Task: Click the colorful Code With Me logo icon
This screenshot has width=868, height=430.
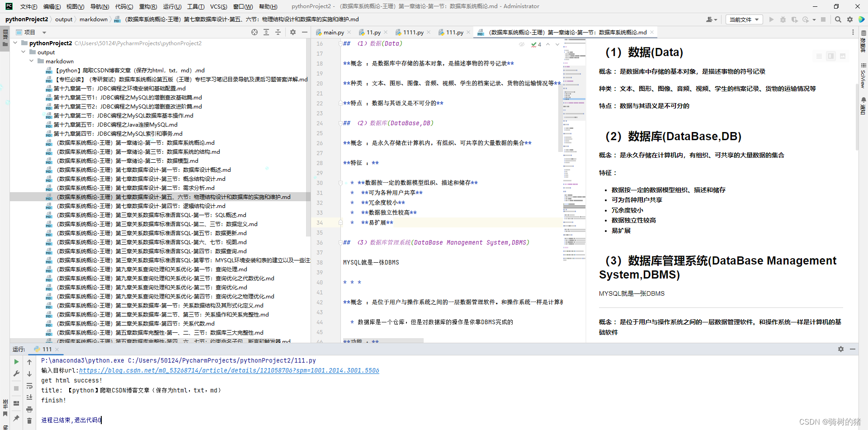Action: [x=862, y=19]
